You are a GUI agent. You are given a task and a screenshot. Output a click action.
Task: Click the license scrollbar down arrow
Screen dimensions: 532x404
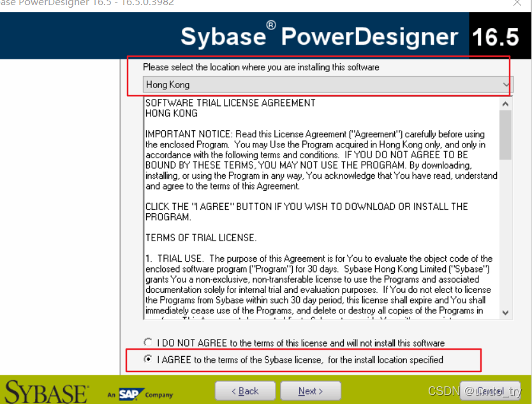tap(505, 313)
